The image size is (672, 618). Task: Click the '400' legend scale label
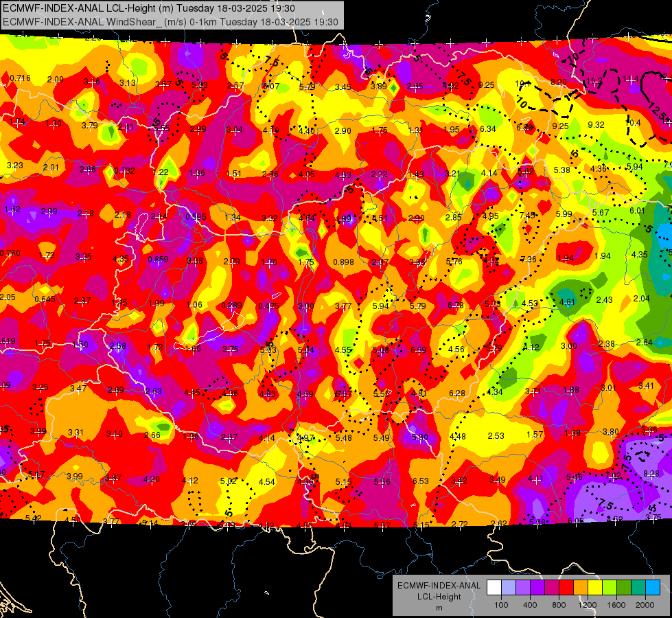pyautogui.click(x=530, y=605)
